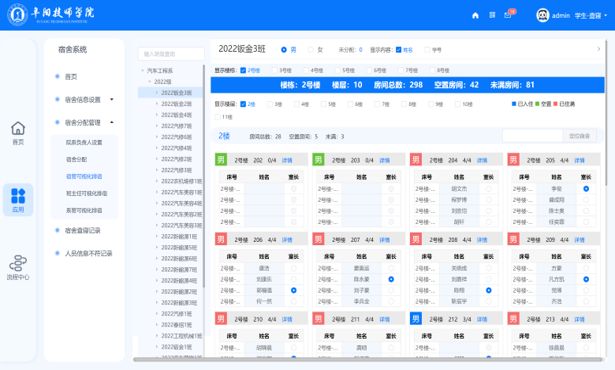The image size is (615, 370).
Task: Check the 5号楼 building checkbox
Action: click(x=338, y=70)
